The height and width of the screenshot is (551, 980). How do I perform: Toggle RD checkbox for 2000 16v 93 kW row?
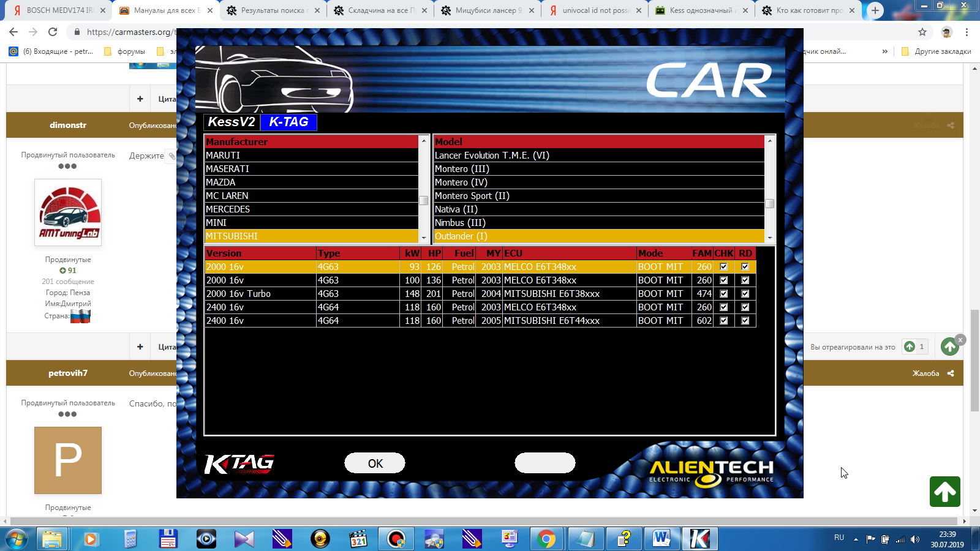(x=745, y=266)
